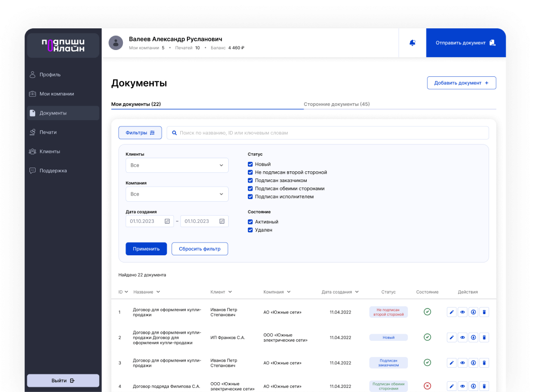Click green active state icon for document 1

(427, 312)
